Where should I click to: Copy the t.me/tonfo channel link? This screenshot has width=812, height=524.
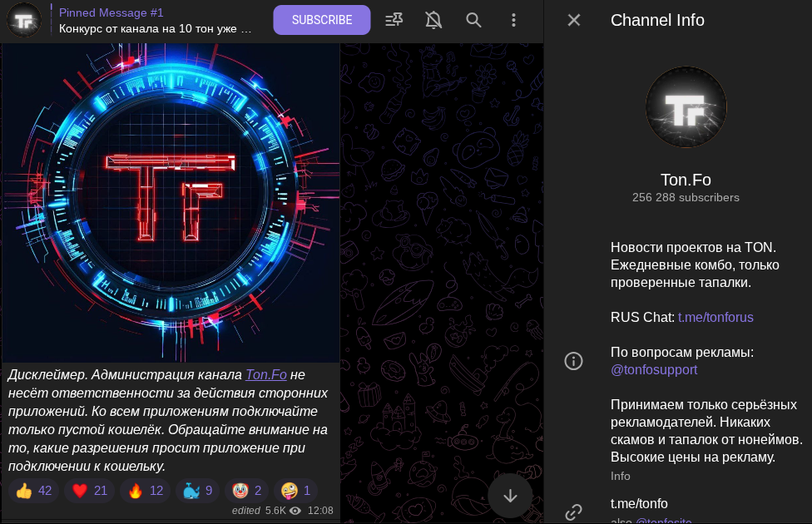click(x=639, y=503)
